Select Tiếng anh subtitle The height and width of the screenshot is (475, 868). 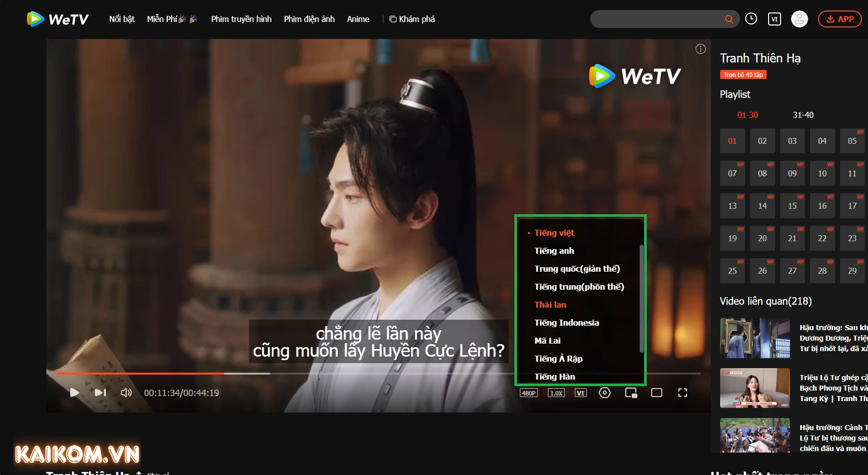coord(554,251)
